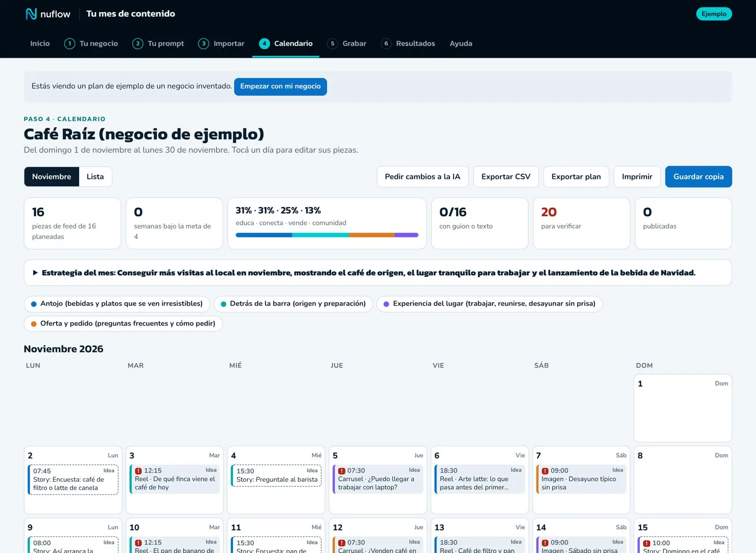Select the Calendario tab
Viewport: 756px width, 553px height.
coord(286,43)
